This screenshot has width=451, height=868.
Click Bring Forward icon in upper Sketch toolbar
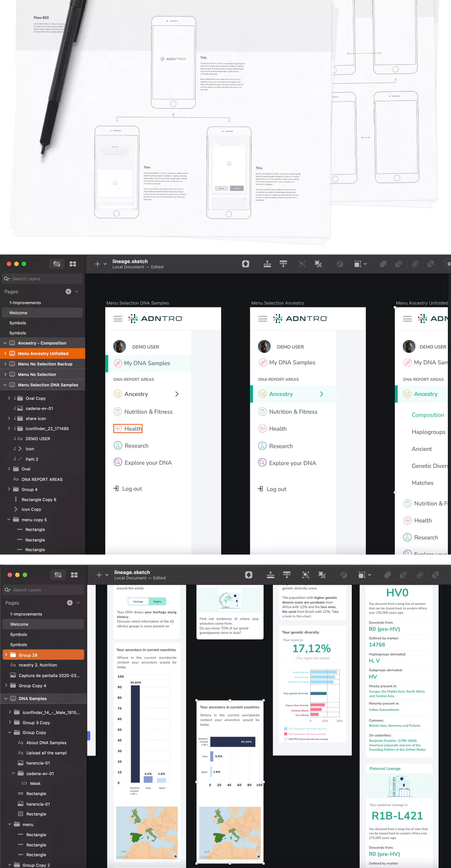pyautogui.click(x=267, y=264)
